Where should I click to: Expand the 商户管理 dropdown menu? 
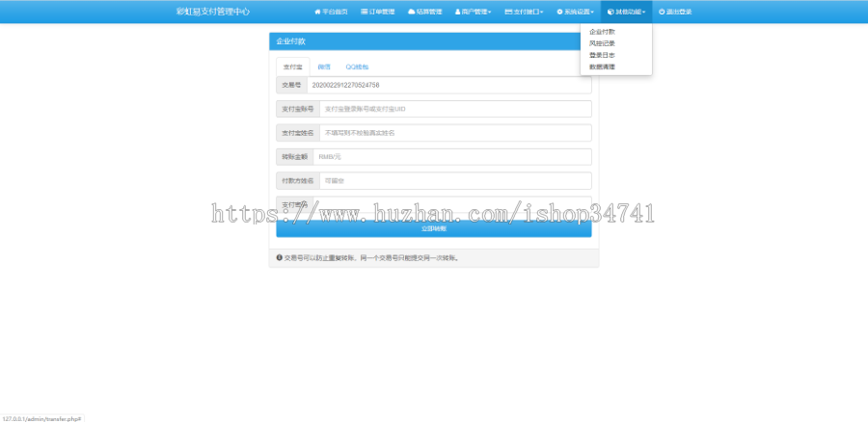(x=474, y=12)
